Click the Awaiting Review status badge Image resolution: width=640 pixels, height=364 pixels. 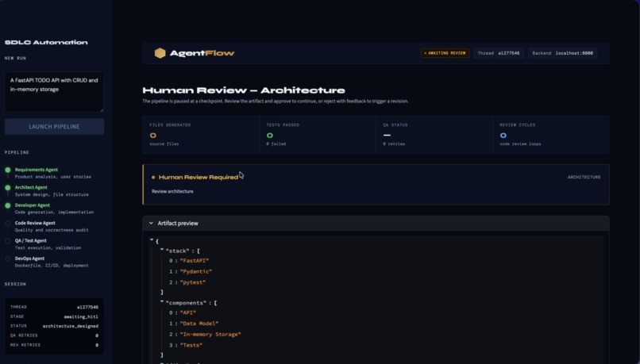click(x=445, y=53)
